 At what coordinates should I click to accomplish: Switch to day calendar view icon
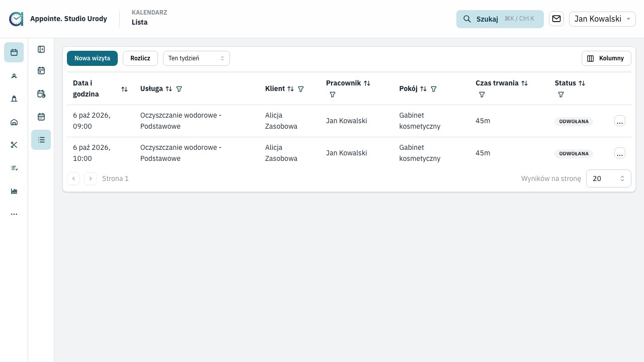point(41,71)
